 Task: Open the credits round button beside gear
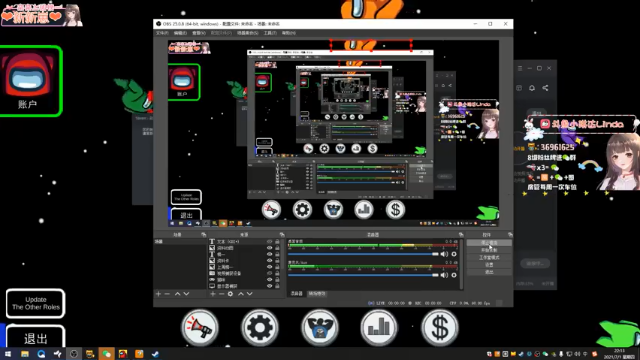pyautogui.click(x=320, y=328)
